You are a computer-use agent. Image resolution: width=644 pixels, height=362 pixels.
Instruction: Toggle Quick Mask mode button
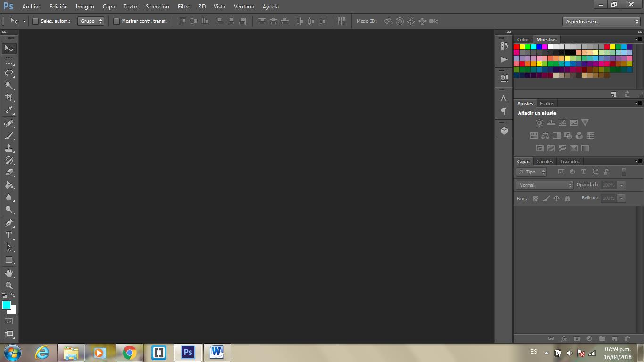(x=9, y=321)
